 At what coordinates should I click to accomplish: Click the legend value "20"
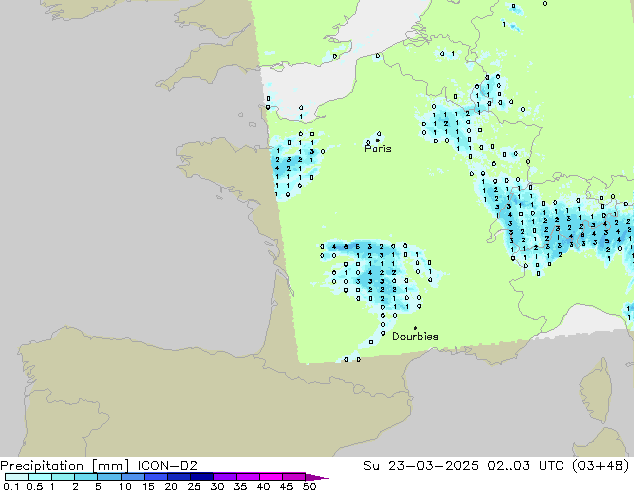171,486
